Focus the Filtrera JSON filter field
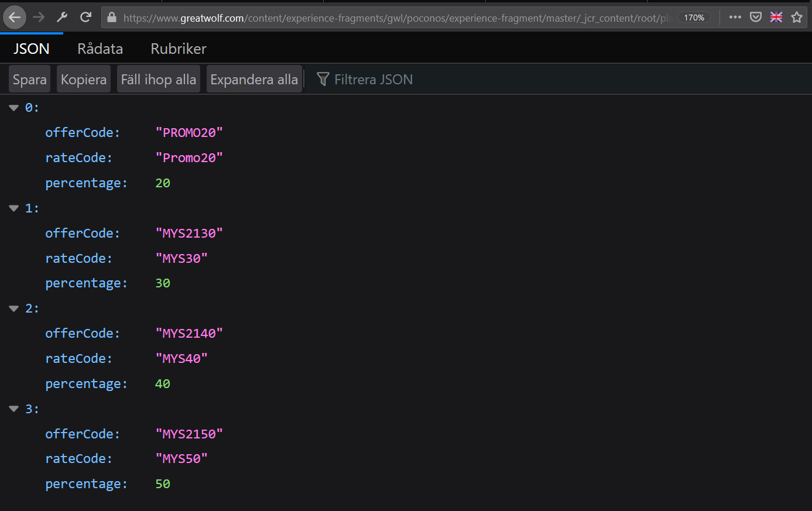812x511 pixels. (x=374, y=80)
